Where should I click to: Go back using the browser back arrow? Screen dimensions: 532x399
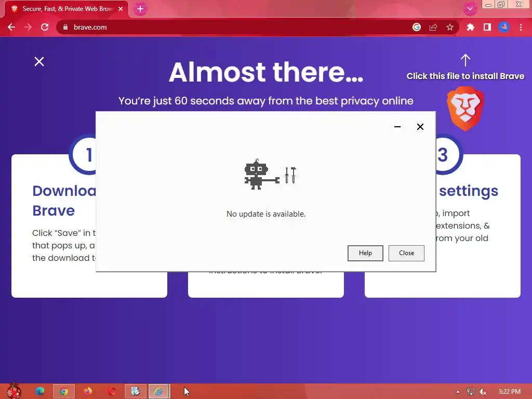click(x=11, y=27)
